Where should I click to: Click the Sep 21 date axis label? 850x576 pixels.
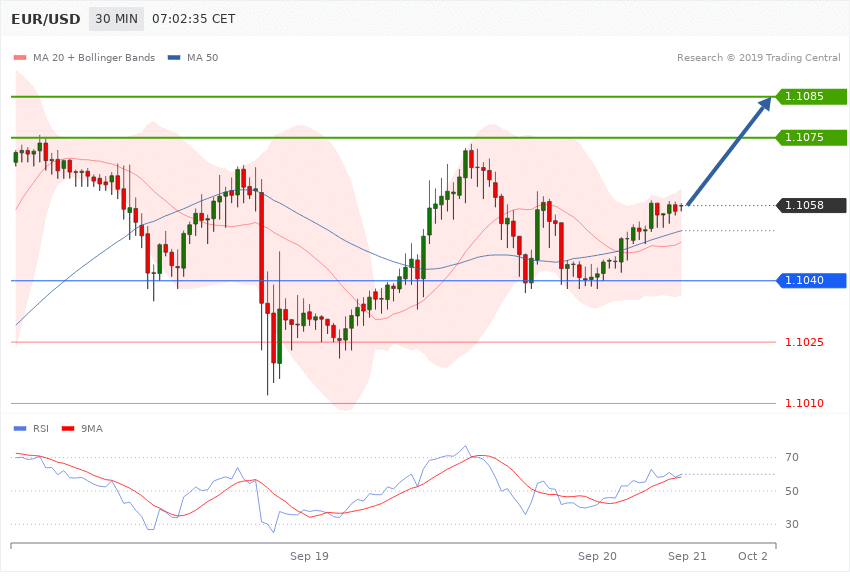click(x=687, y=556)
